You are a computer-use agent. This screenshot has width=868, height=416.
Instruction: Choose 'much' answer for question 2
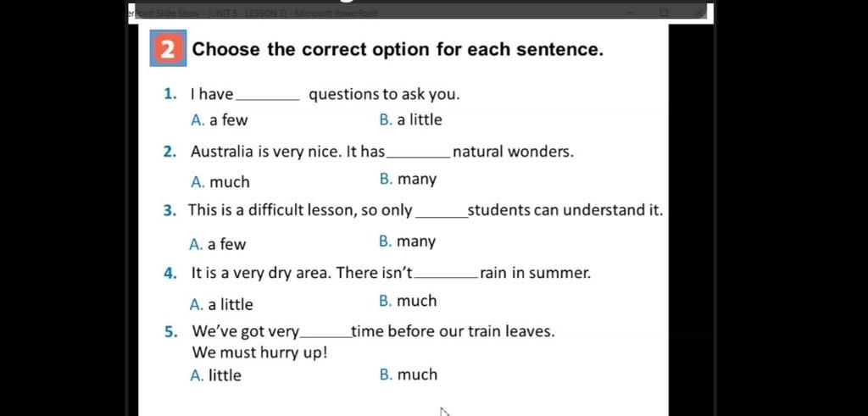click(220, 182)
